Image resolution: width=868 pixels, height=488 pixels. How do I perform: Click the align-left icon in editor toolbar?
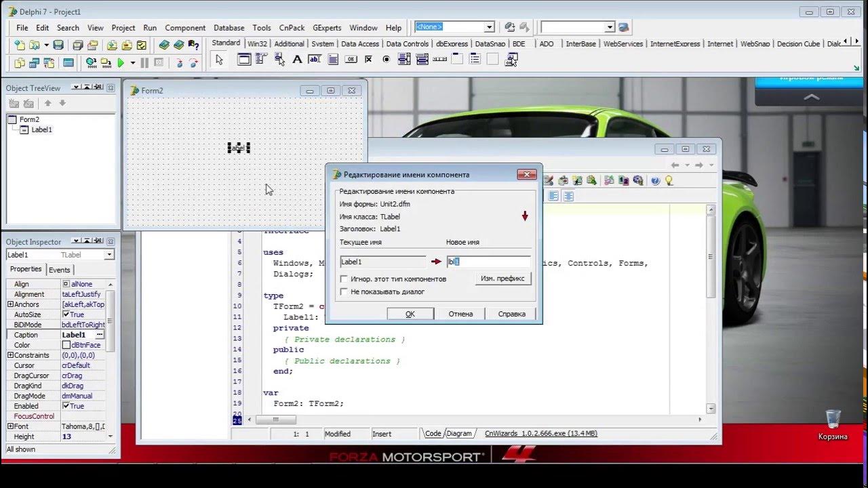click(553, 196)
